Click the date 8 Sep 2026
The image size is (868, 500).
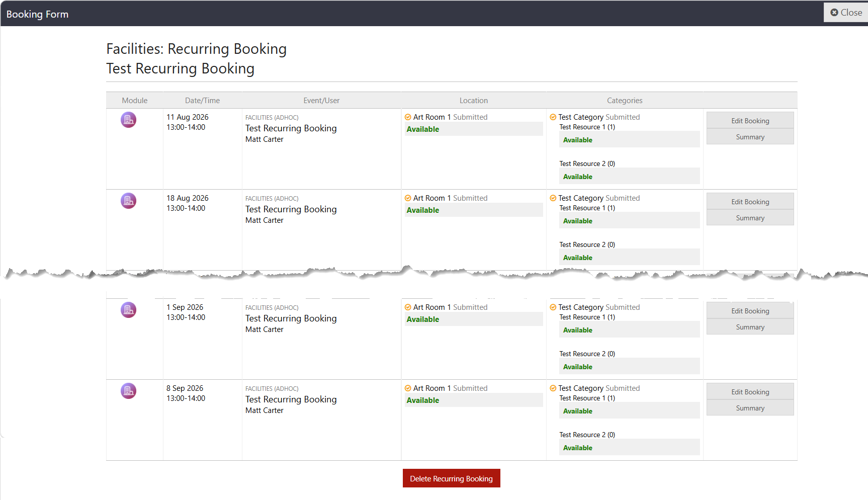[185, 388]
